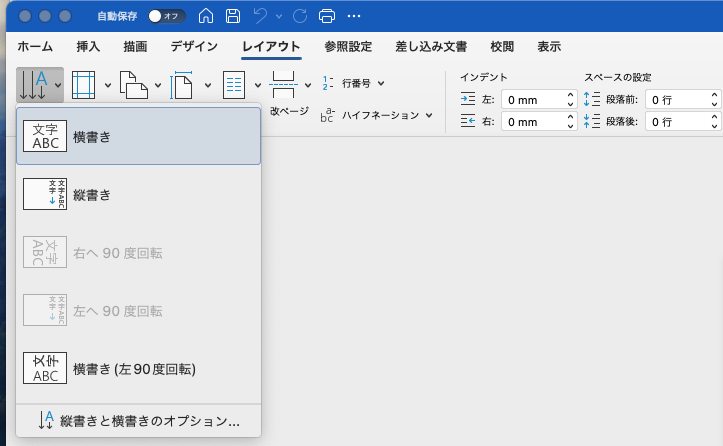The width and height of the screenshot is (723, 446).
Task: Open the 表示 tab
Action: [x=549, y=47]
